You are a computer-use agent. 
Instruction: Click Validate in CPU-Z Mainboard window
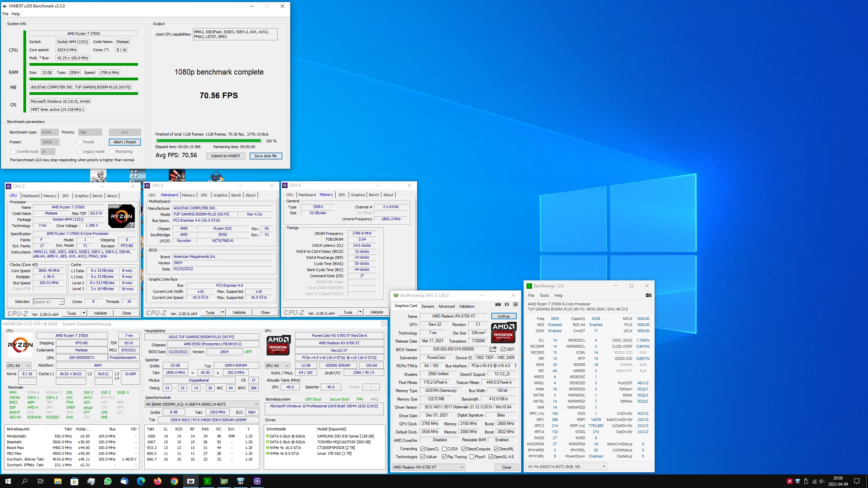(239, 312)
